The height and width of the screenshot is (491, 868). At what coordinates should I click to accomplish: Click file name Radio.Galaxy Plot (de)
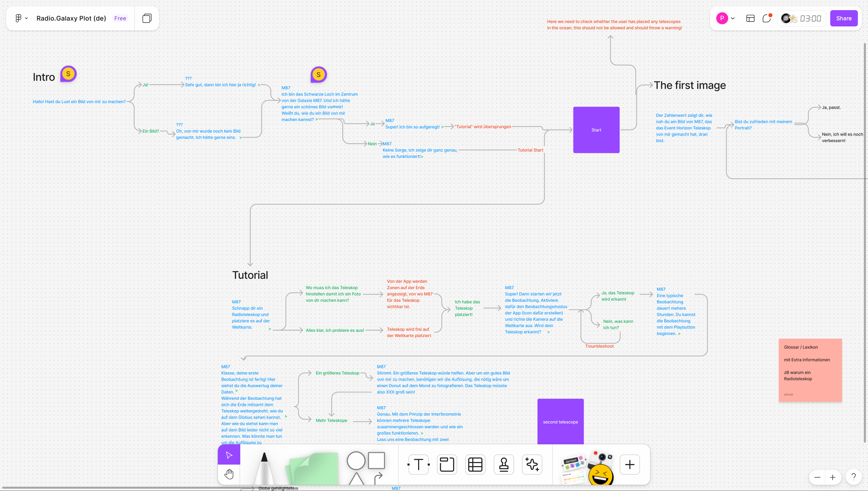tap(71, 18)
